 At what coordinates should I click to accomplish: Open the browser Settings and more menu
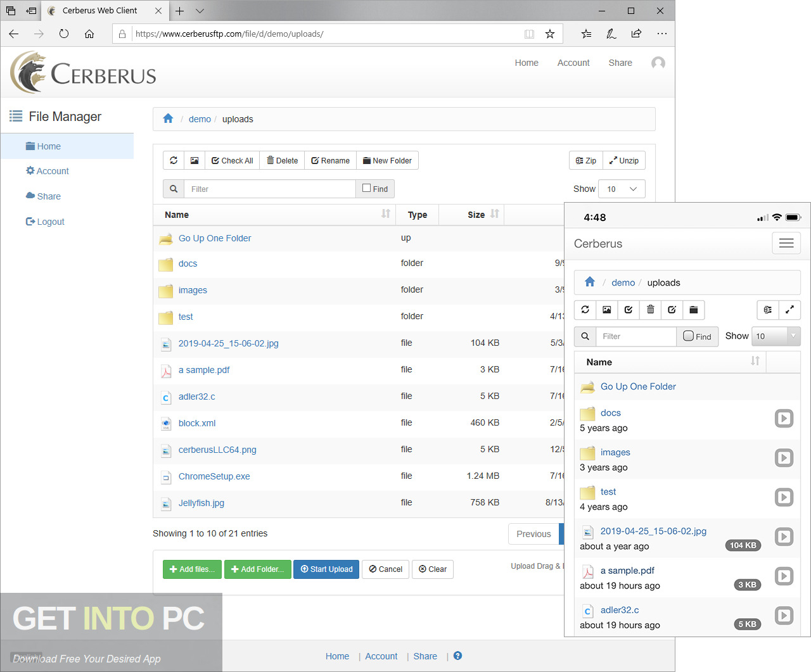pos(662,34)
